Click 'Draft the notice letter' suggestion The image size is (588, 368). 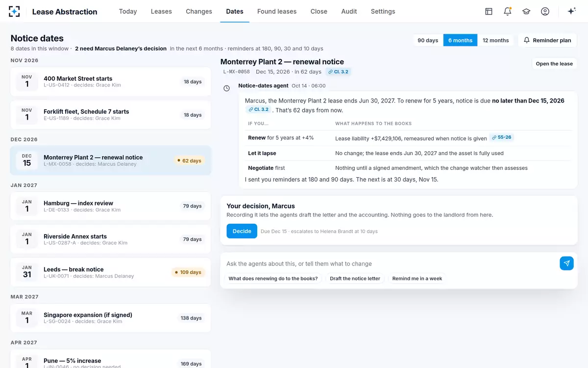click(x=355, y=278)
